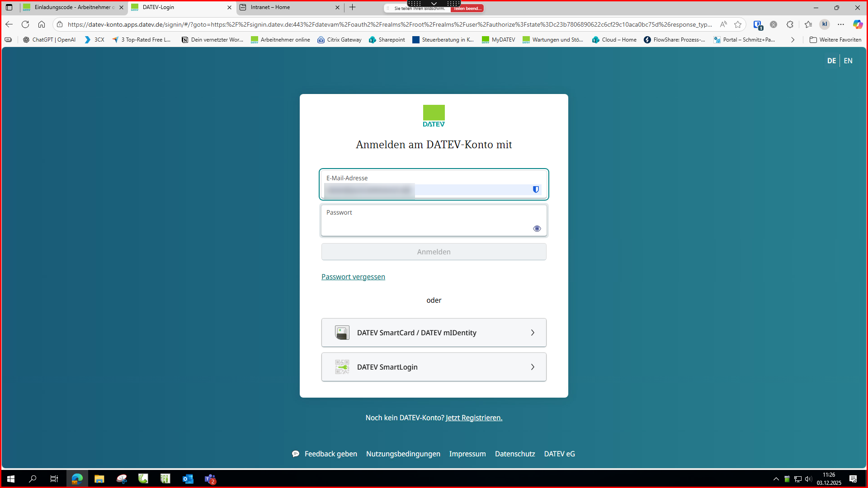
Task: Click the browser refresh icon
Action: click(x=25, y=24)
